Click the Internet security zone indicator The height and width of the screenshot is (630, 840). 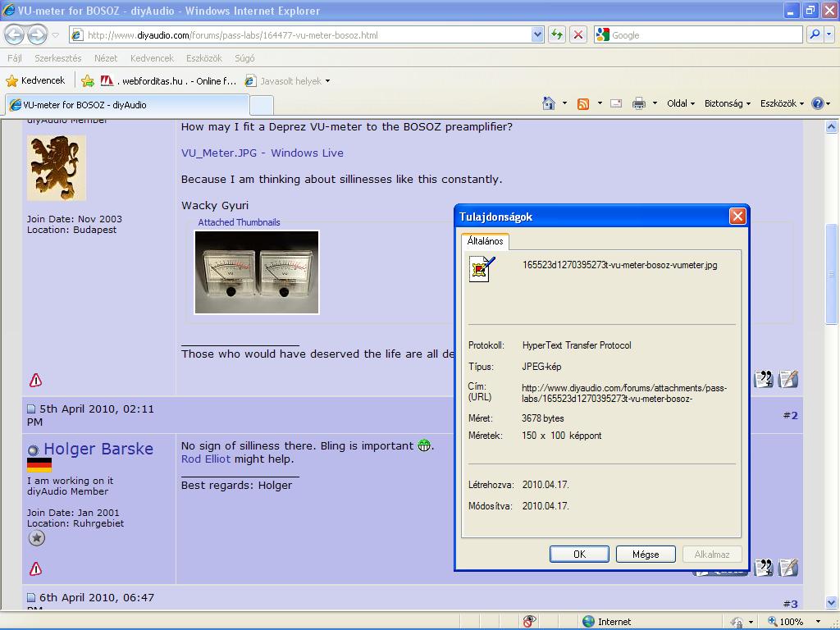pyautogui.click(x=607, y=622)
